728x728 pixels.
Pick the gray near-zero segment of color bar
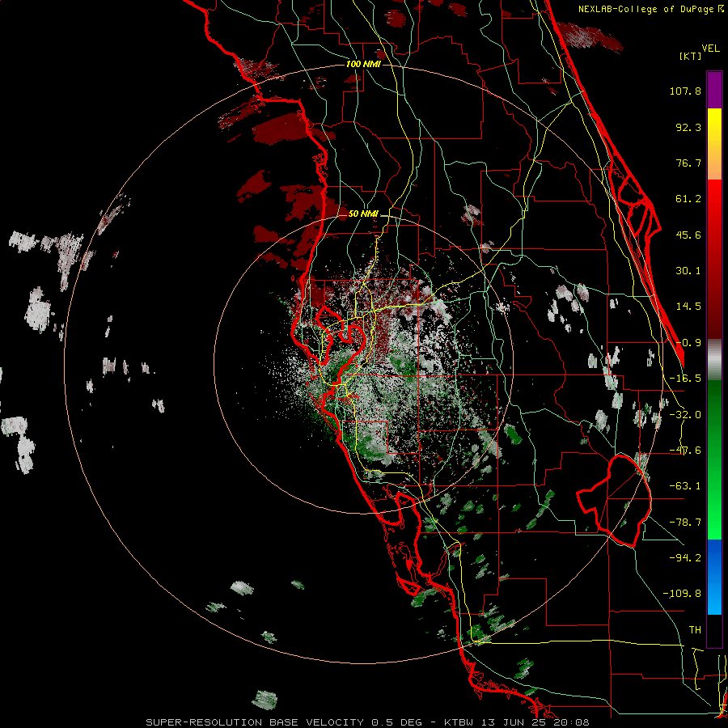pyautogui.click(x=714, y=360)
